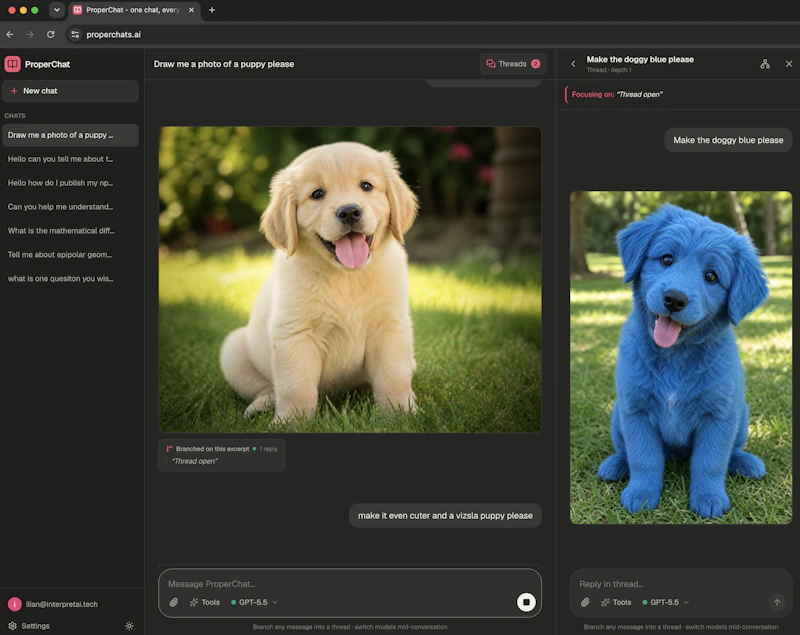Open Tools menu in main chat input
800x635 pixels.
pos(205,602)
